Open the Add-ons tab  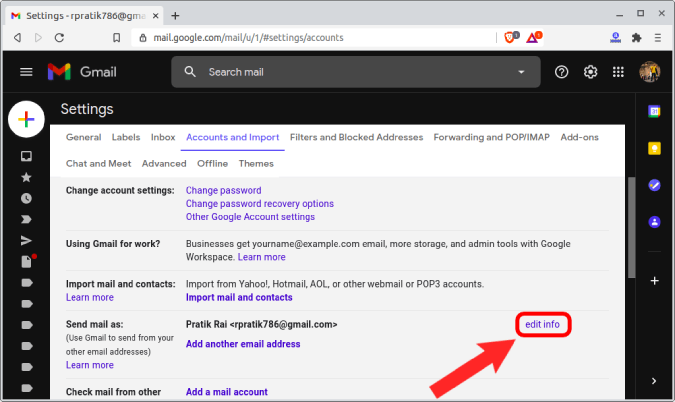point(579,137)
